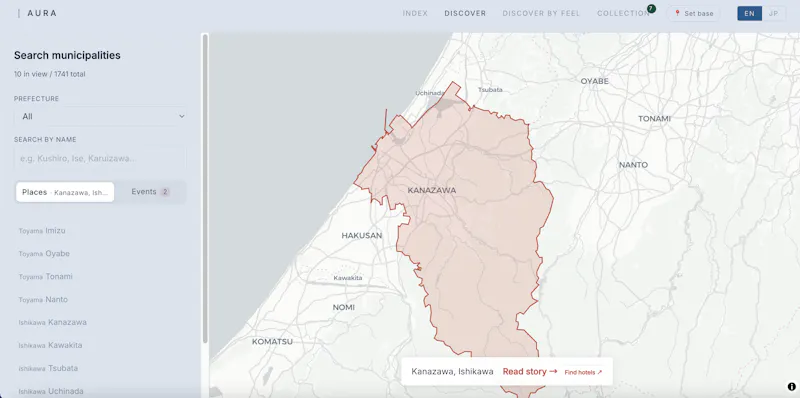The height and width of the screenshot is (398, 800).
Task: Select Toyama Nanto in list
Action: pyautogui.click(x=43, y=300)
